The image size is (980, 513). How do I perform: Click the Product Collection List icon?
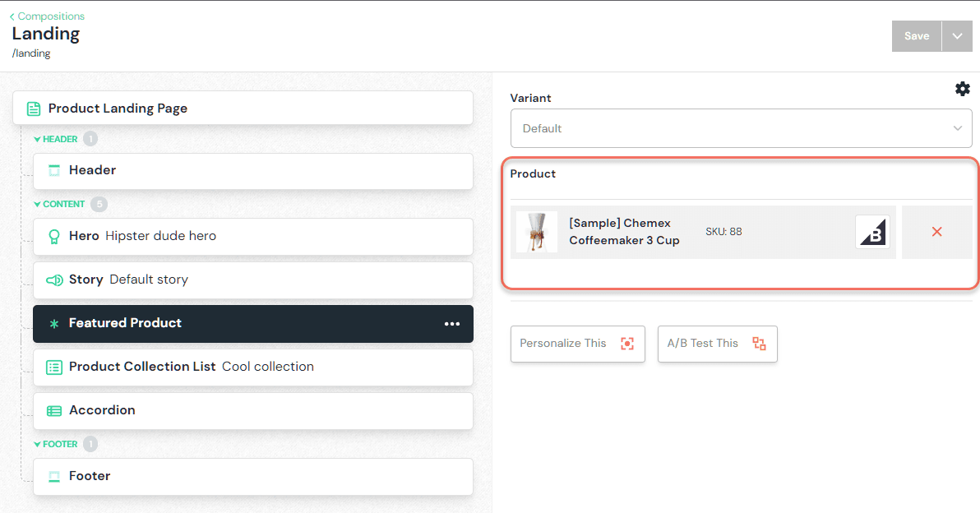tap(53, 367)
